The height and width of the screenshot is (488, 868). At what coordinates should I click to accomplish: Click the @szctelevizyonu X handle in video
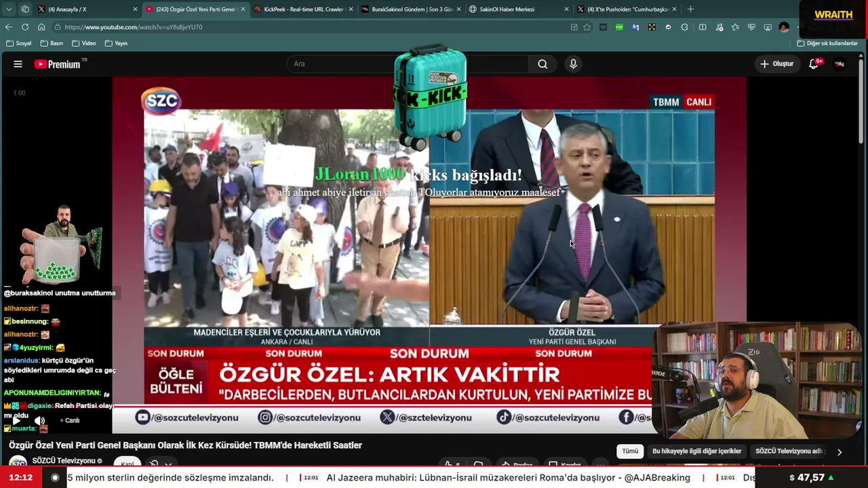click(x=426, y=418)
